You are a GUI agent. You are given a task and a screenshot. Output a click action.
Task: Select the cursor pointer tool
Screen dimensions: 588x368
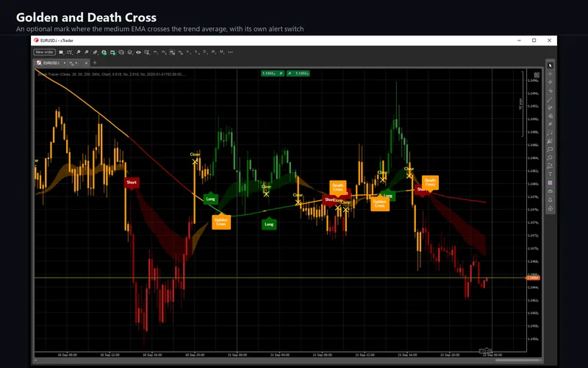[550, 66]
